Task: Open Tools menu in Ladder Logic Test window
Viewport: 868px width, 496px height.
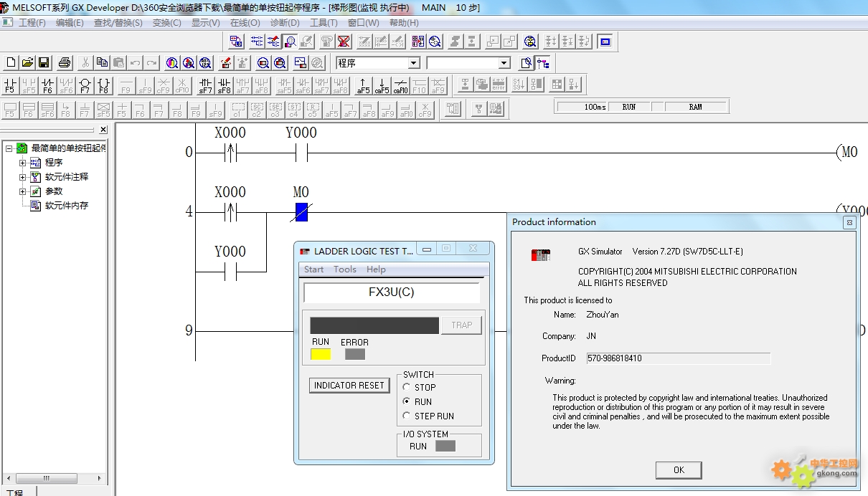Action: coord(345,270)
